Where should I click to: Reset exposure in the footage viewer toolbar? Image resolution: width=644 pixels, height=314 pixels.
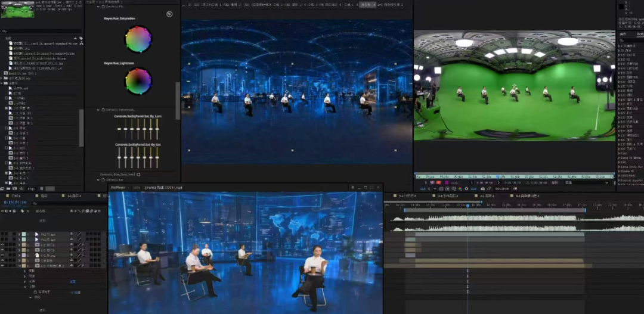pos(466,189)
